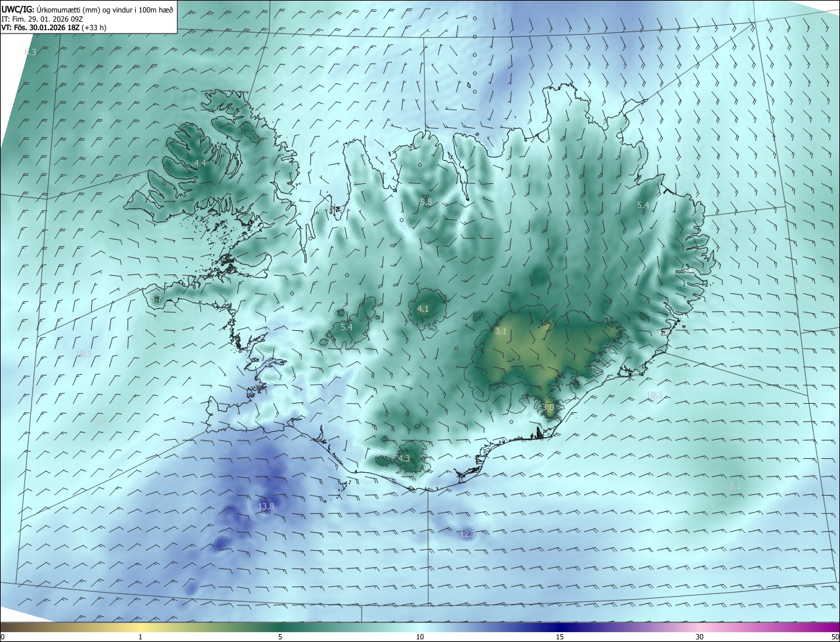The height and width of the screenshot is (642, 840).
Task: Click the 4.4 value over the Westfjords
Action: point(200,163)
